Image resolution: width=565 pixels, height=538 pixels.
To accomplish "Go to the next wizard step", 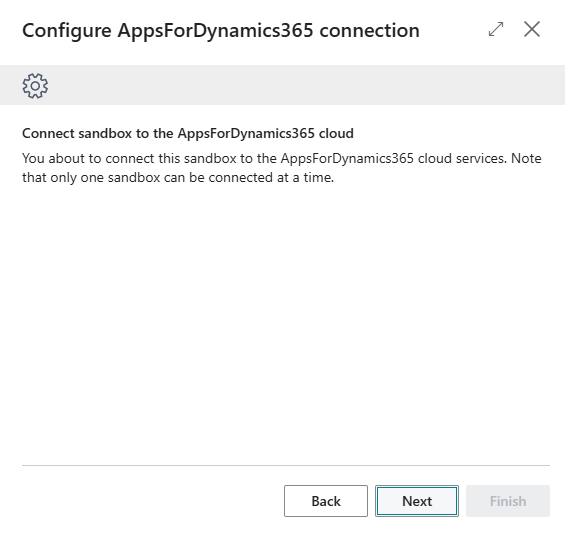I will (417, 501).
